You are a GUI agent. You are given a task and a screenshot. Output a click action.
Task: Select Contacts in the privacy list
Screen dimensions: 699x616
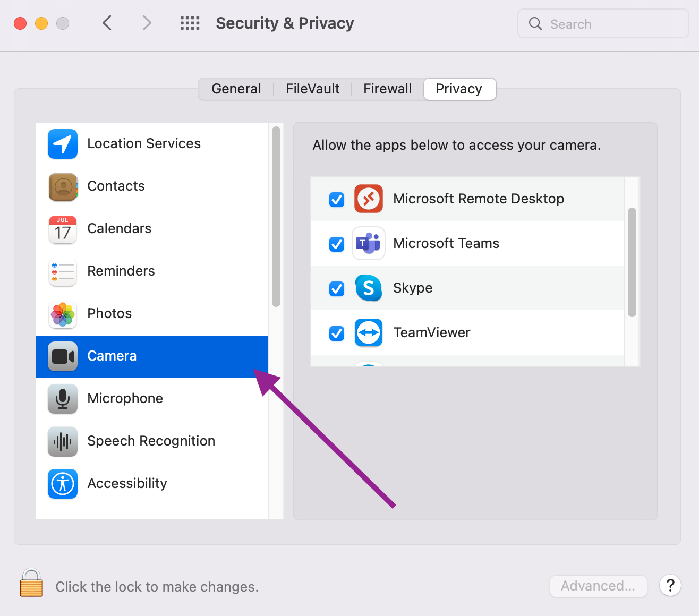(x=152, y=187)
